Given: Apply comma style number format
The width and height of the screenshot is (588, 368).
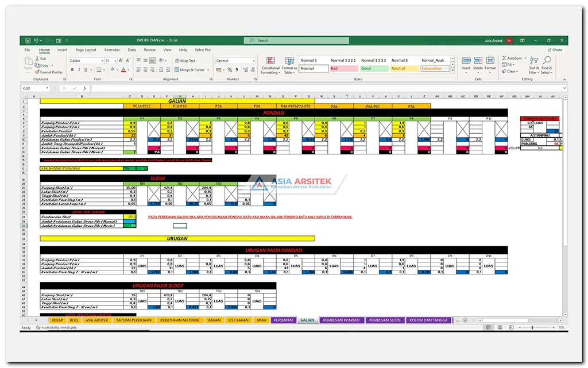Looking at the screenshot, I should click(x=237, y=69).
